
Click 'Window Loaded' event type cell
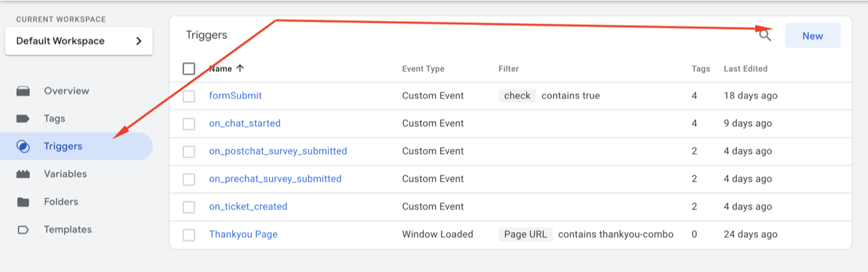point(437,234)
